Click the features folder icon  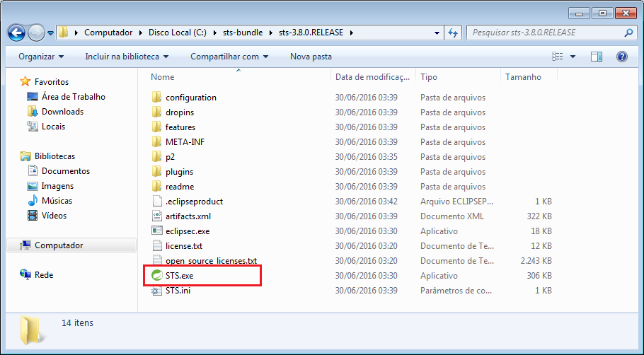156,127
